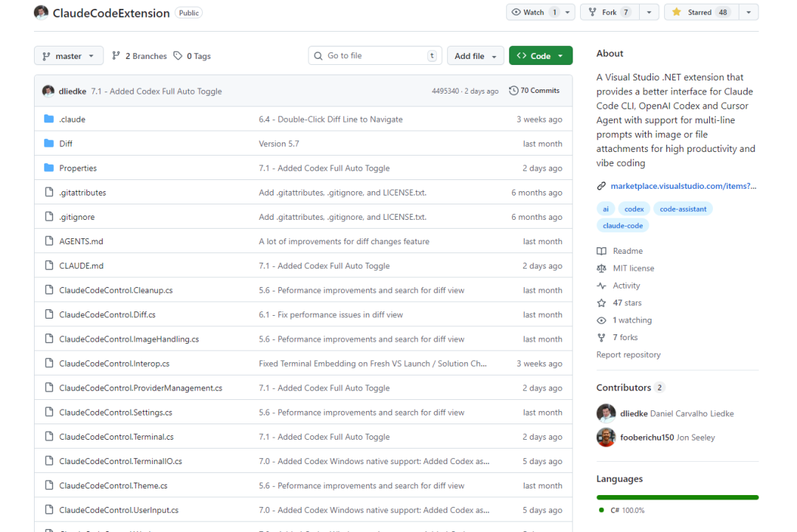Image resolution: width=797 pixels, height=532 pixels.
Task: Open the 0 Tags link
Action: coord(192,56)
